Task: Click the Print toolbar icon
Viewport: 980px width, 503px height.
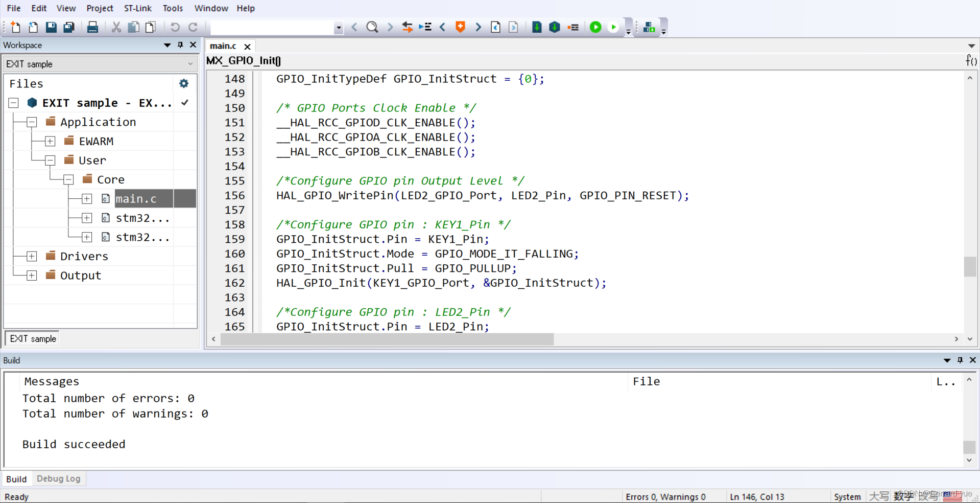Action: click(92, 27)
